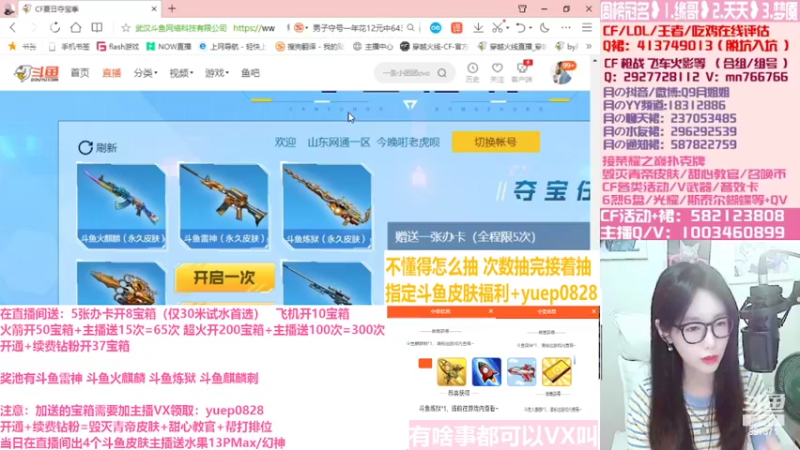
Task: Open the 主播中心 bookmark
Action: 372,46
